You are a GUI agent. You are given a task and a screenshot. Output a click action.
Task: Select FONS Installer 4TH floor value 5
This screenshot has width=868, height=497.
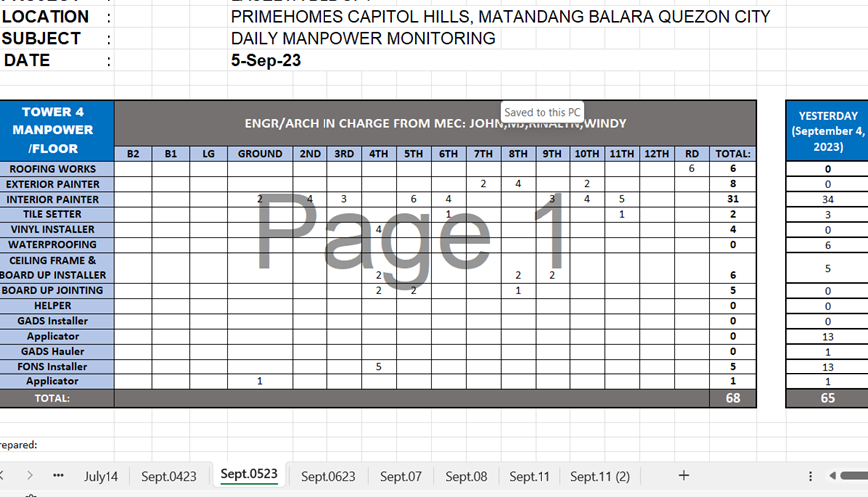click(378, 366)
